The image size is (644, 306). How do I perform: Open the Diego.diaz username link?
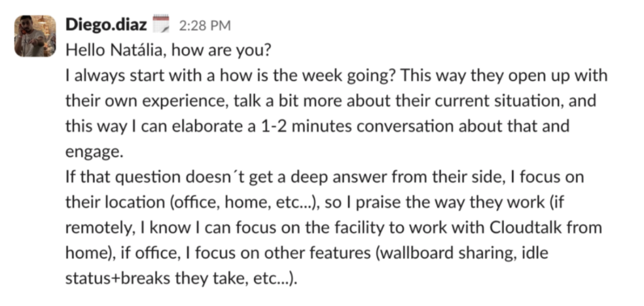106,26
